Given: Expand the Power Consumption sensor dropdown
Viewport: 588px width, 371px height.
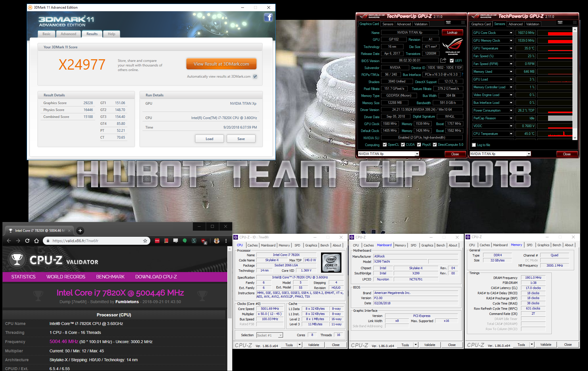Looking at the screenshot, I should point(511,110).
